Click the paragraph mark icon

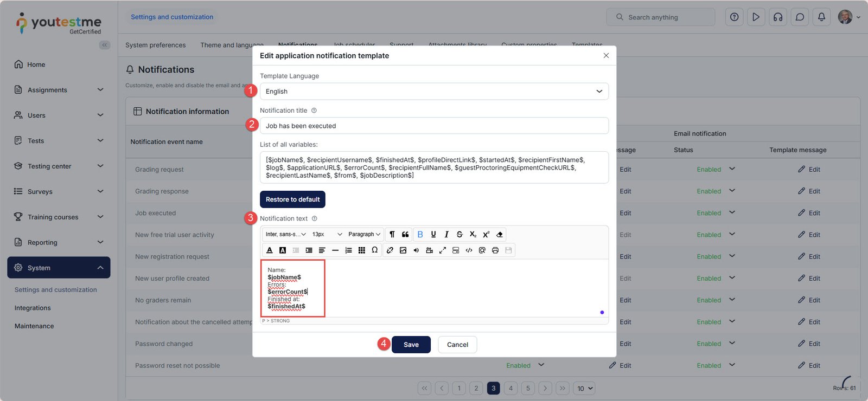click(x=392, y=235)
